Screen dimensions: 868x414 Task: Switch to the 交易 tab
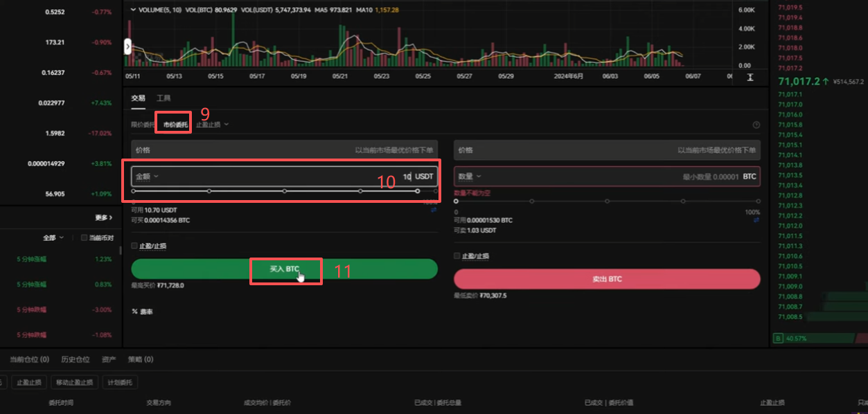pyautogui.click(x=138, y=98)
